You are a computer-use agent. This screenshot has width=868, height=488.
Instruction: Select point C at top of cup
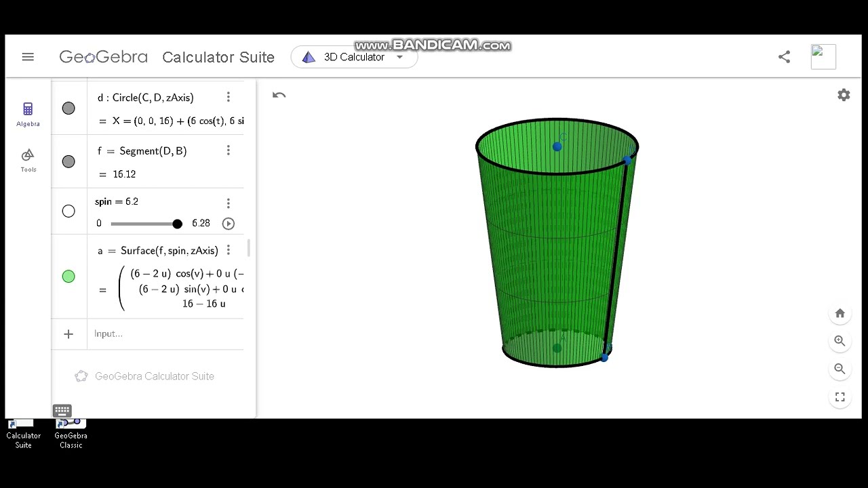[557, 146]
